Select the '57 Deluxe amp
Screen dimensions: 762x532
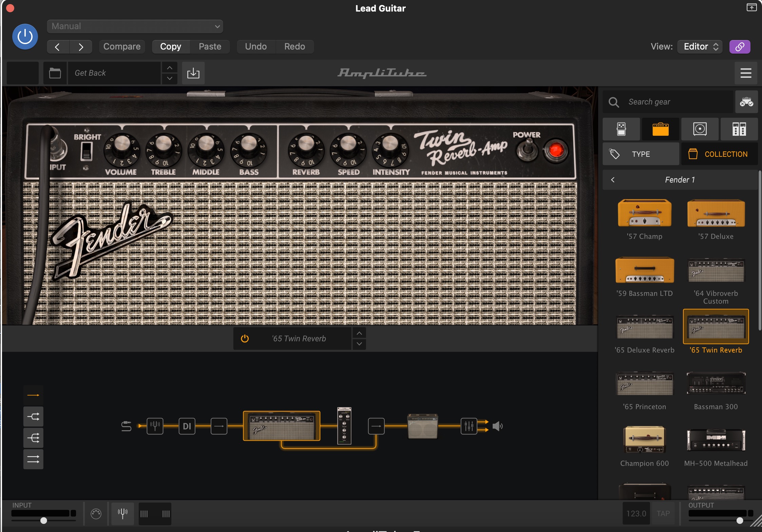716,219
